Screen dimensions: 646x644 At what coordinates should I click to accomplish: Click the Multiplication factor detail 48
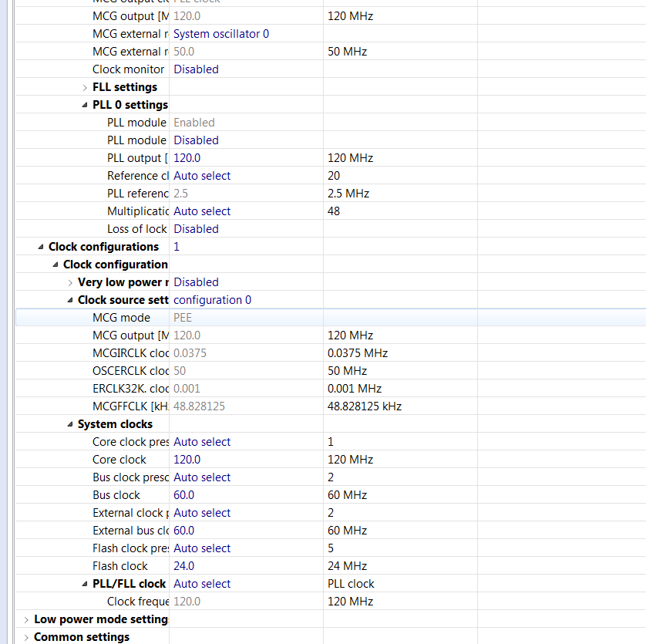[334, 211]
